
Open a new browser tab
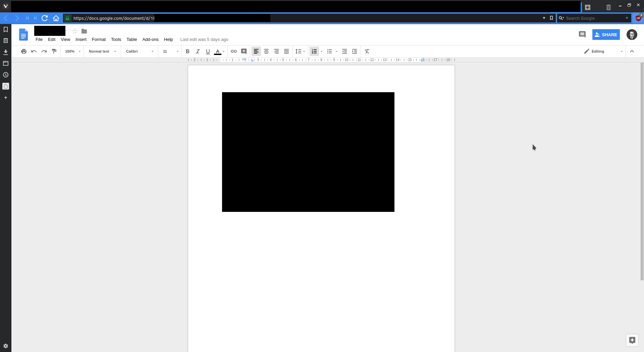[x=588, y=7]
